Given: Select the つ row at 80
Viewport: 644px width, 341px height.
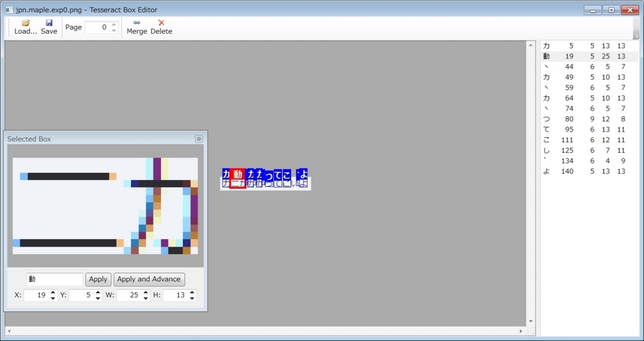Looking at the screenshot, I should tap(589, 119).
